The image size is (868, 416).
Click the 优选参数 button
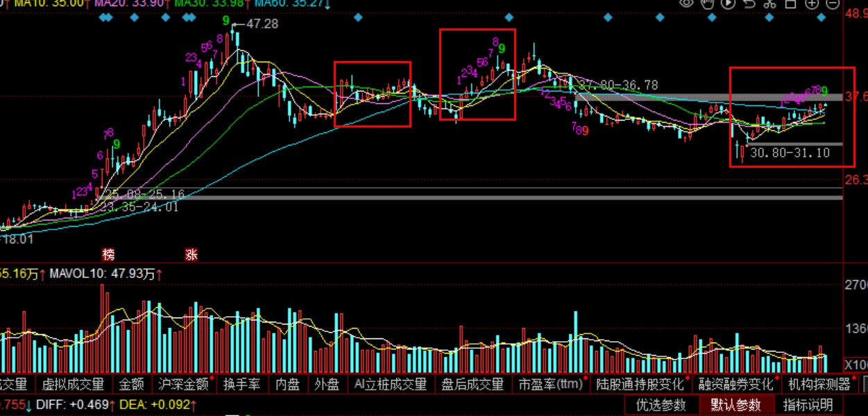661,405
